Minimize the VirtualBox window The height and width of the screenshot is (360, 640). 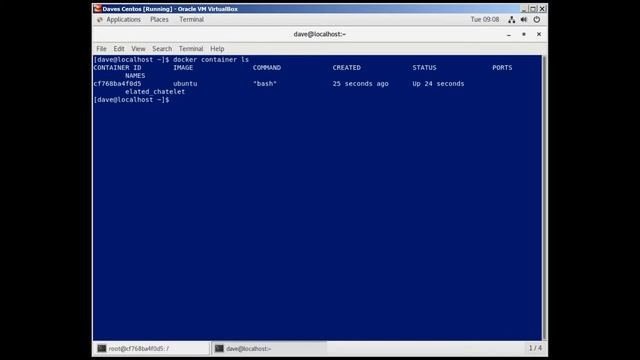click(x=524, y=9)
